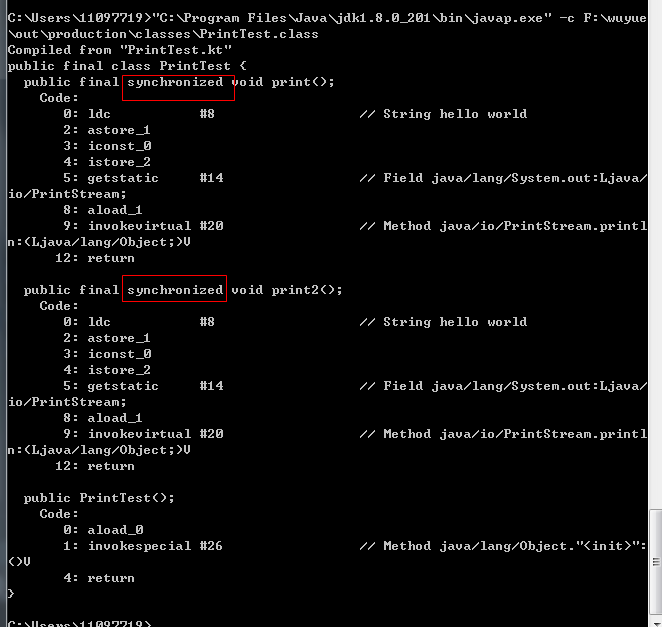Click the 'public PrintTest();' constructor line

(99, 498)
